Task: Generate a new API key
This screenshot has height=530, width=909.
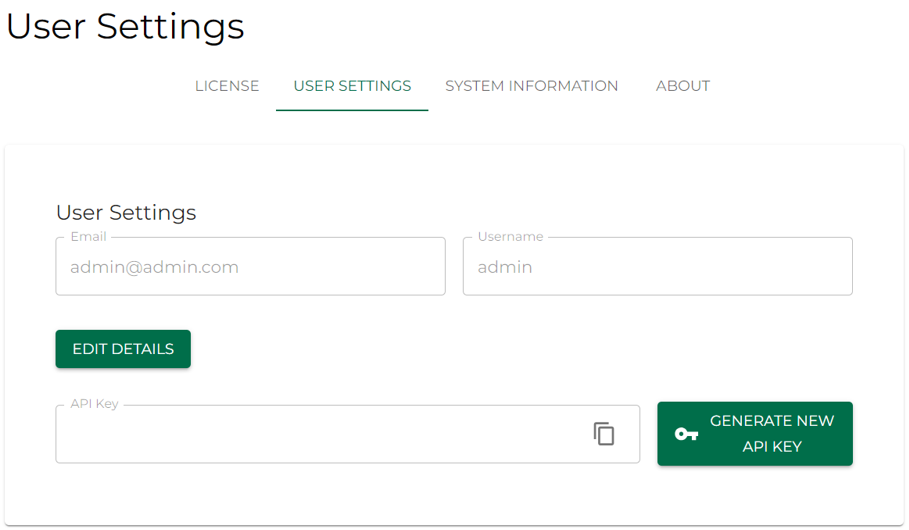Action: coord(771,434)
